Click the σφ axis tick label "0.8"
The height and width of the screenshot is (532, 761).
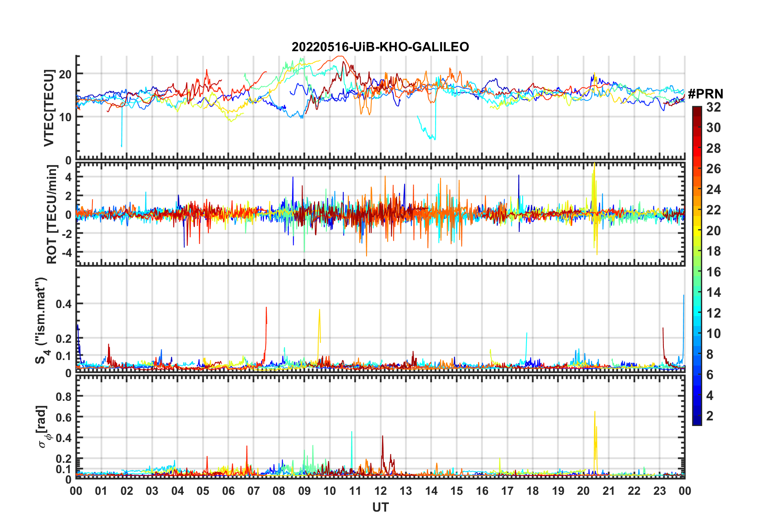(64, 396)
